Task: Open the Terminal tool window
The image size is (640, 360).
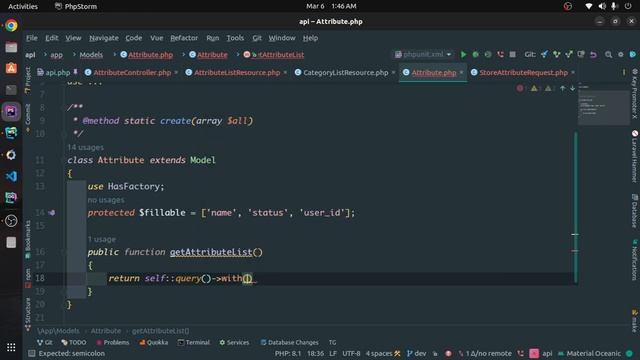Action: (193, 342)
